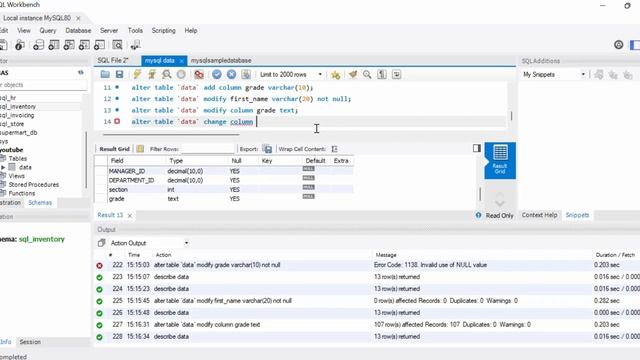Select the Functions tree item
The width and height of the screenshot is (640, 360).
coord(22,193)
